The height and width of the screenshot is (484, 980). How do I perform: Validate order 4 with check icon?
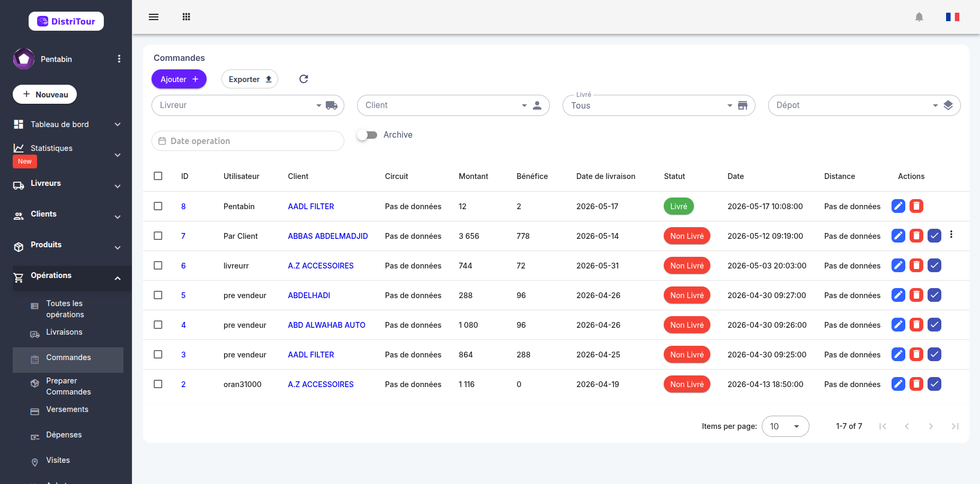click(934, 325)
